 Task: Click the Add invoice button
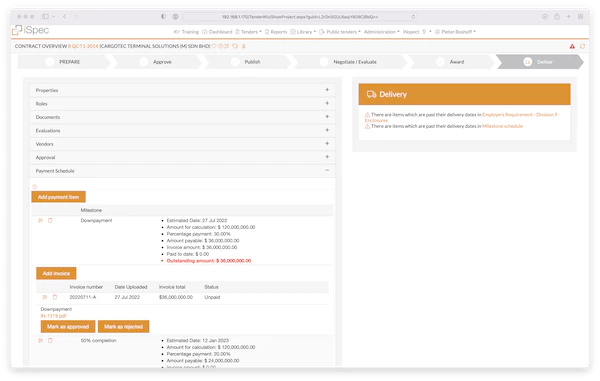56,273
